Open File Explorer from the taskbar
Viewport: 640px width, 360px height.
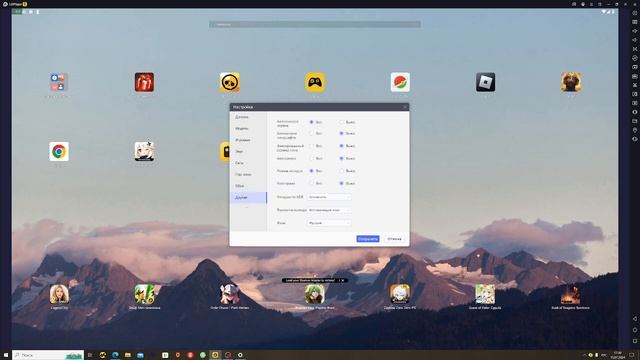(x=128, y=355)
